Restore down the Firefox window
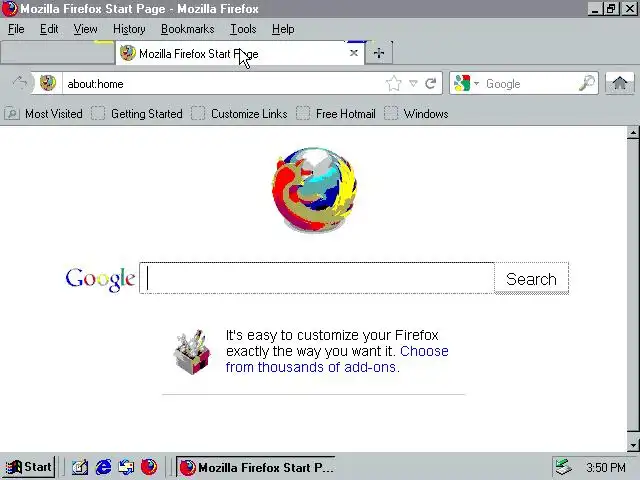Image resolution: width=640 pixels, height=480 pixels. pyautogui.click(x=611, y=9)
